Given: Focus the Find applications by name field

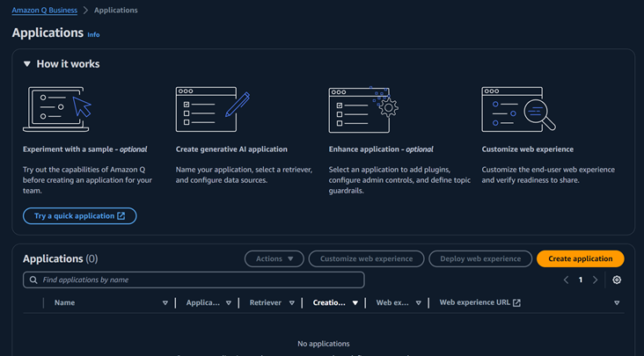Looking at the screenshot, I should pyautogui.click(x=194, y=280).
